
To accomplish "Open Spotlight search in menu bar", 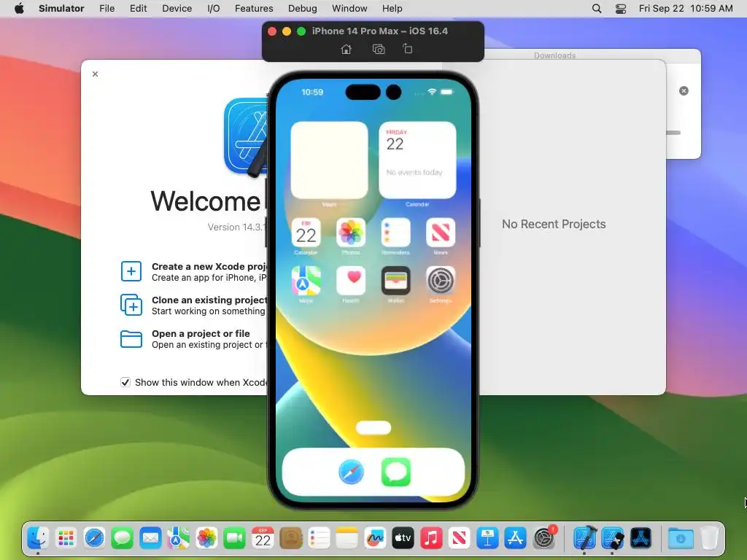I will coord(597,9).
